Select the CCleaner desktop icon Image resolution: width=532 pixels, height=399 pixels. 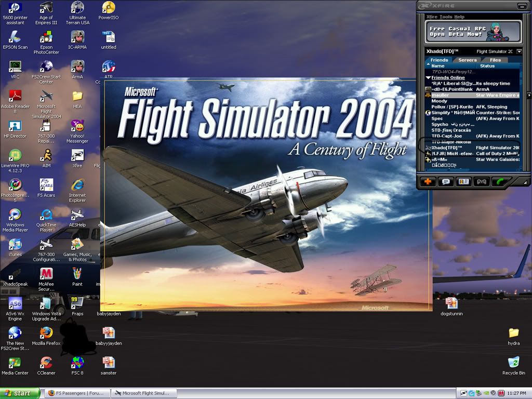[x=46, y=365]
